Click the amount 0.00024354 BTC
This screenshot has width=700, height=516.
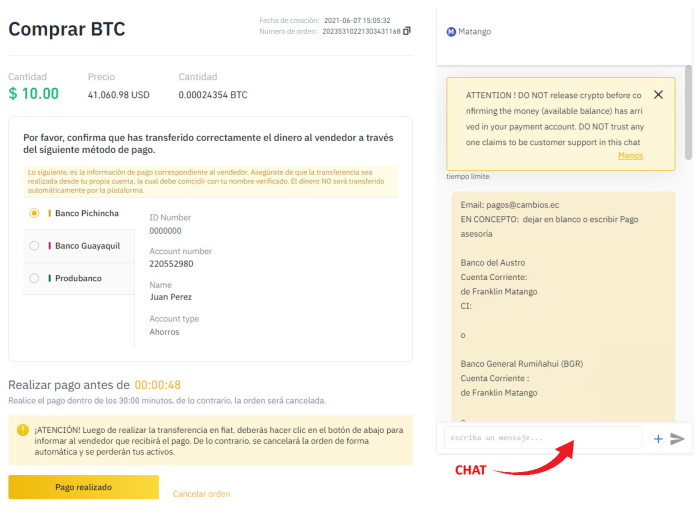(213, 95)
